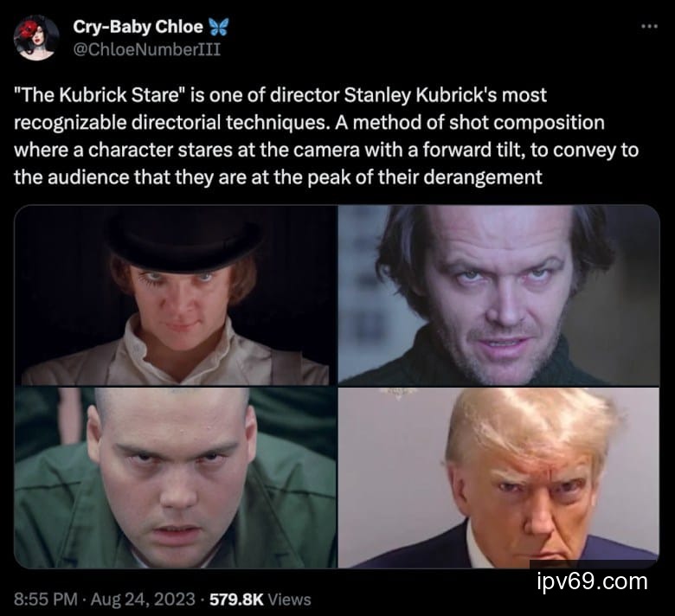Viewport: 675px width, 616px height.
Task: Click the black bowler hat in the first image
Action: point(183,241)
